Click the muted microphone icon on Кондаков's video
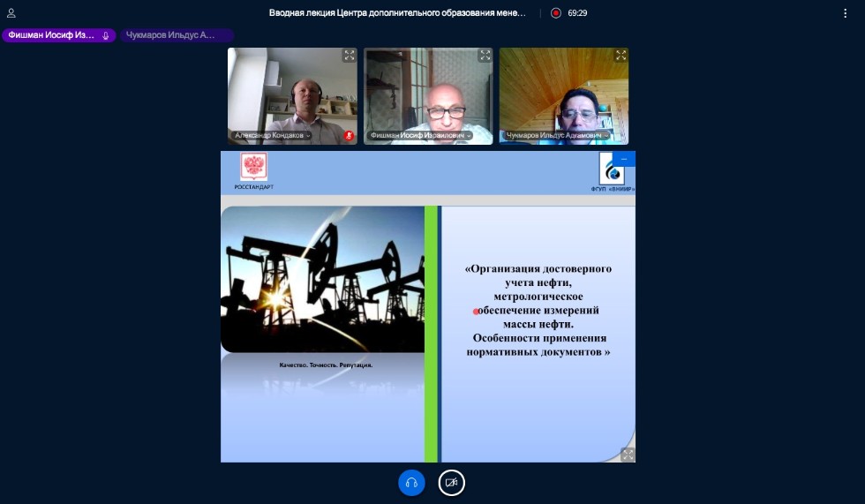The image size is (865, 504). [349, 136]
